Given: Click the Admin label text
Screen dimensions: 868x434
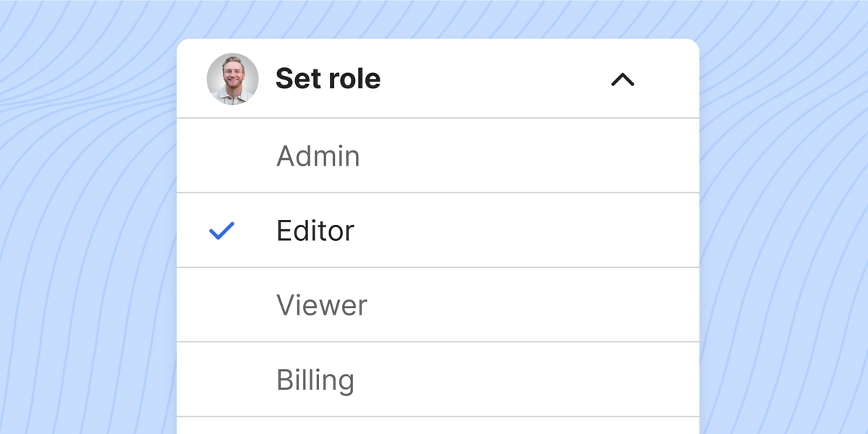Looking at the screenshot, I should [x=318, y=156].
